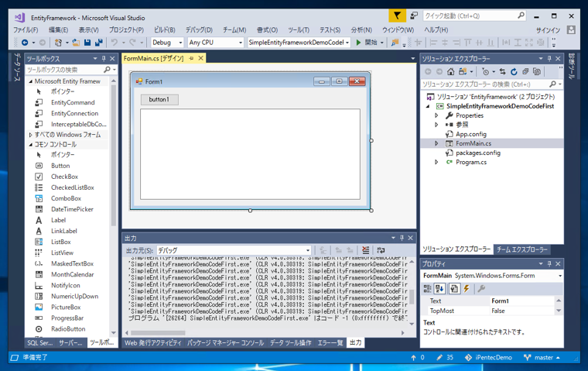Image resolution: width=588 pixels, height=371 pixels.
Task: Show properties in categorized view
Action: [428, 288]
